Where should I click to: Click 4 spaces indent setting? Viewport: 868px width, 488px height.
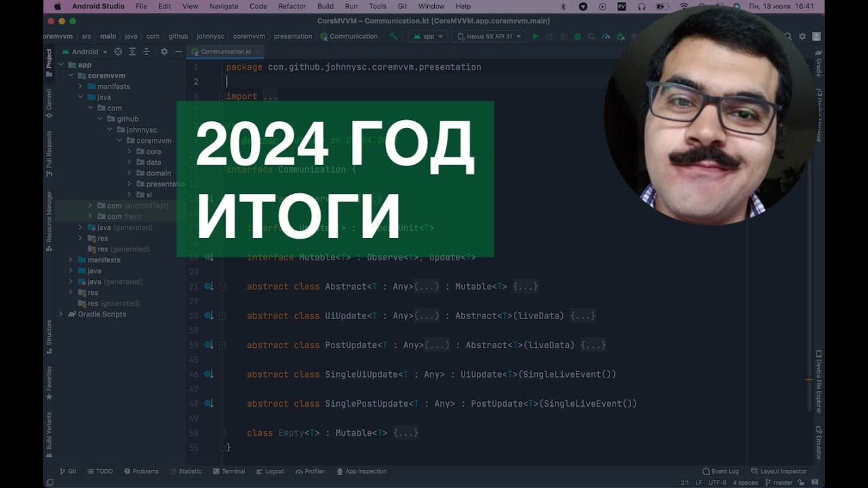(x=747, y=483)
